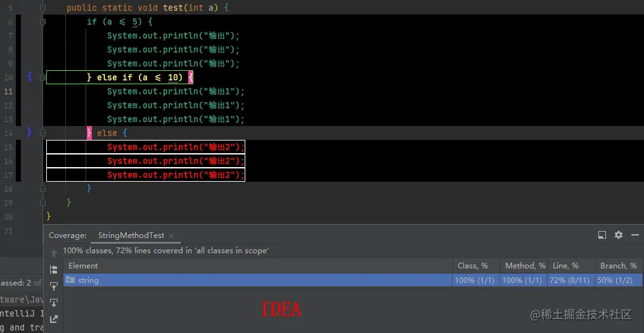This screenshot has height=333, width=644.
Task: Click the println 输出1 statement on line 12
Action: (176, 105)
